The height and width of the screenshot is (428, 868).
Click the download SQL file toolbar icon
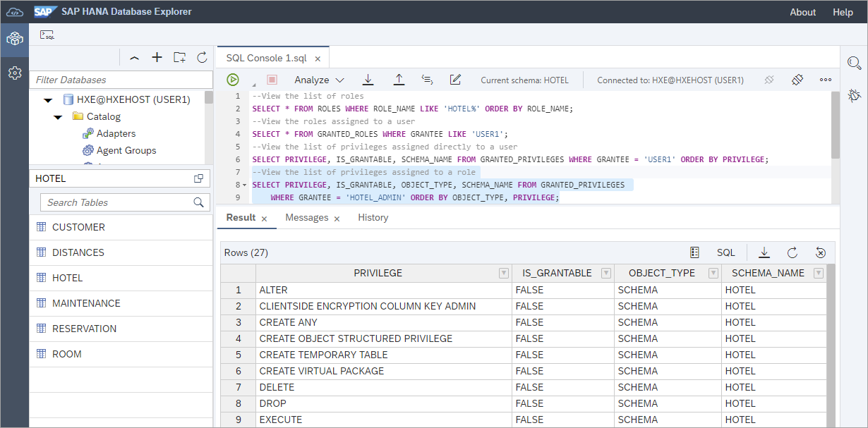click(x=368, y=80)
